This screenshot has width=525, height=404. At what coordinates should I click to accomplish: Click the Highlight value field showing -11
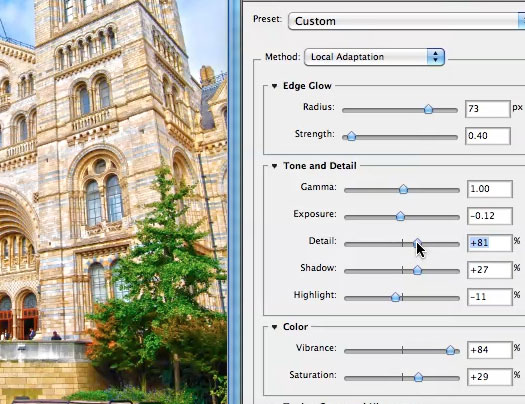point(490,297)
